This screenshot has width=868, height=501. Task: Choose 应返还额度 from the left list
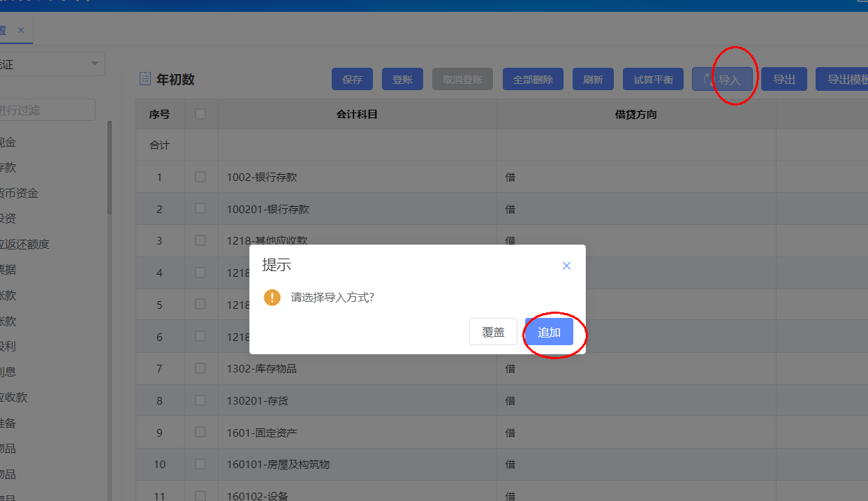click(24, 245)
